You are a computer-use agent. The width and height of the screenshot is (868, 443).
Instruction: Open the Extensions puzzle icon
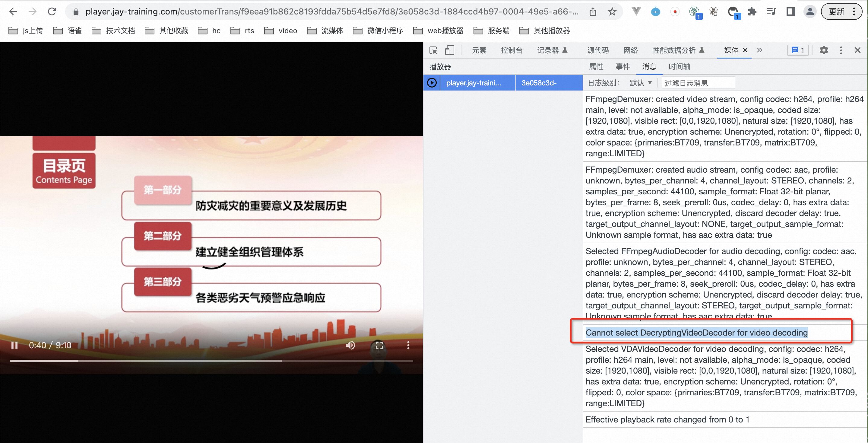click(752, 12)
